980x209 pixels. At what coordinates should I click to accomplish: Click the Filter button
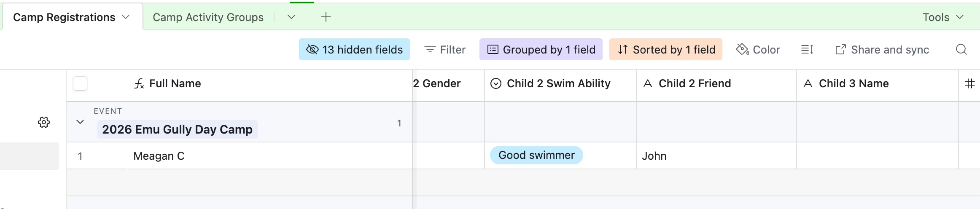[x=445, y=50]
